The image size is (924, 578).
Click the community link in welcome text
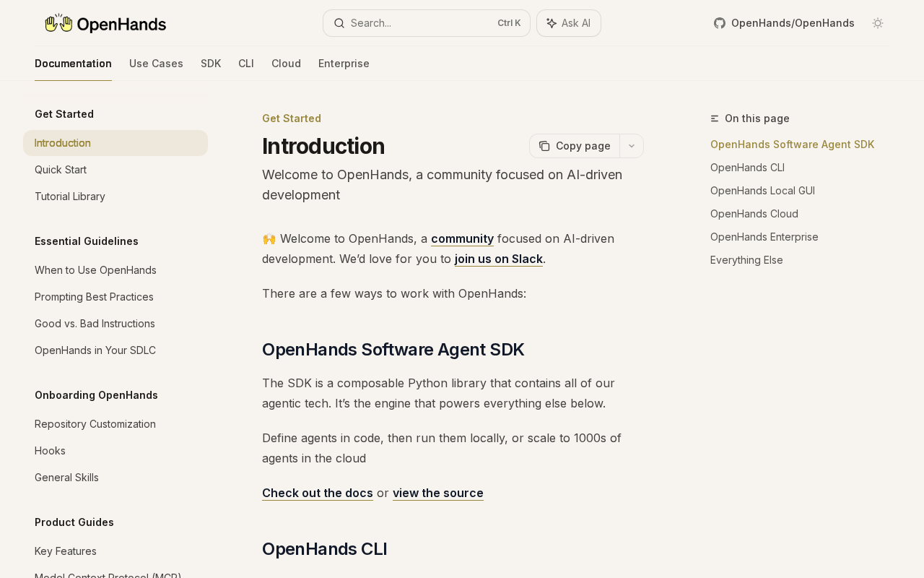(462, 238)
